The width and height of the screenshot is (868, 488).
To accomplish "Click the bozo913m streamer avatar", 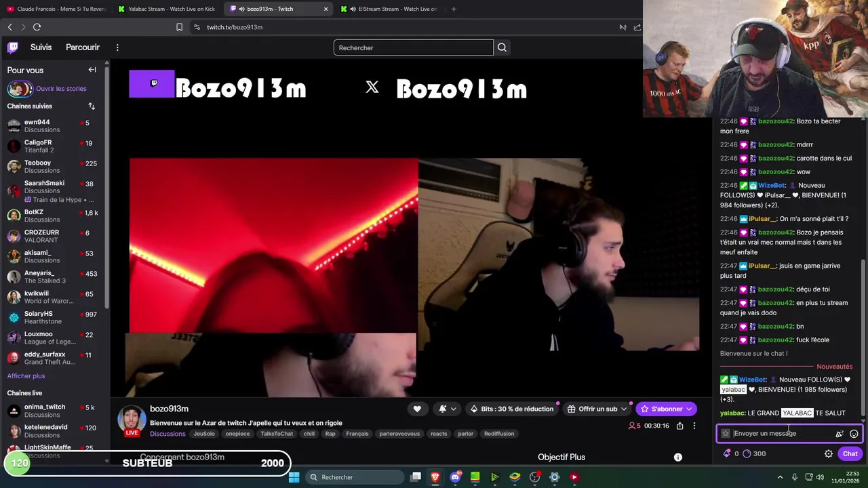I will coord(132,420).
